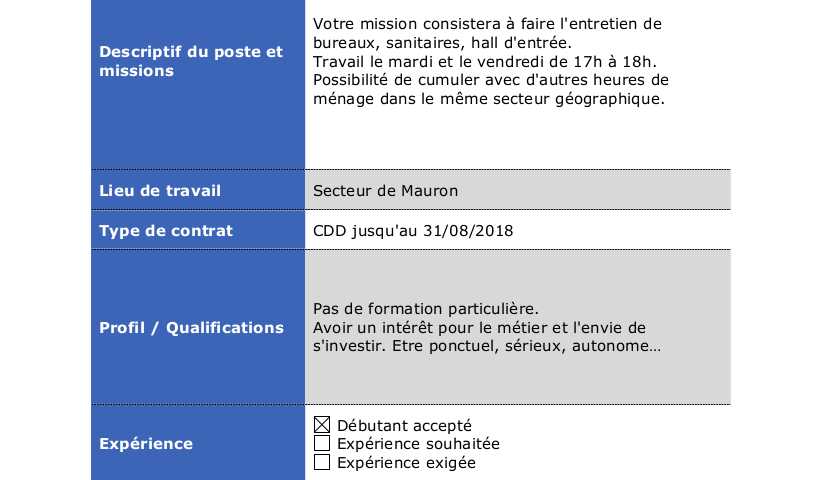Screen dimensions: 826x480
Task: Click the Expérience exigée label text
Action: pos(406,463)
